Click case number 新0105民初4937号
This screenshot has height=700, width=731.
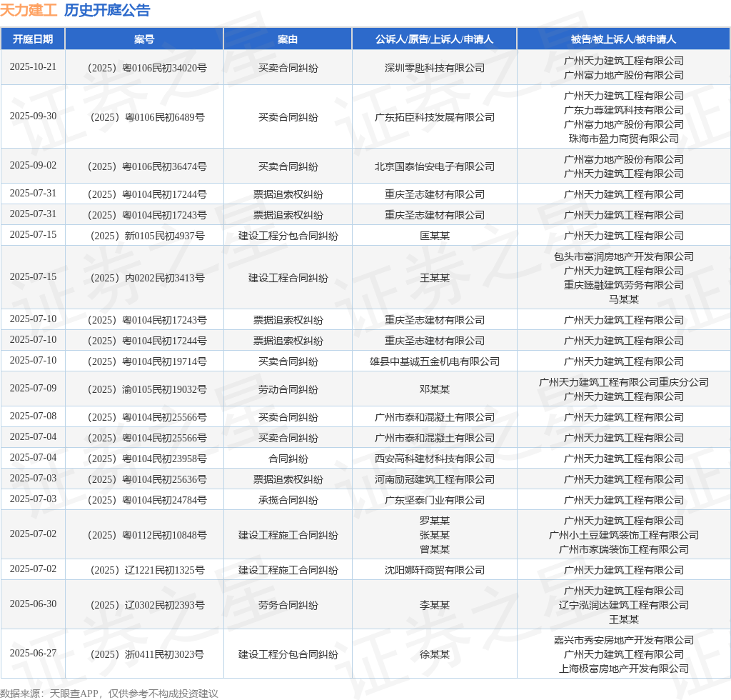[x=147, y=236]
